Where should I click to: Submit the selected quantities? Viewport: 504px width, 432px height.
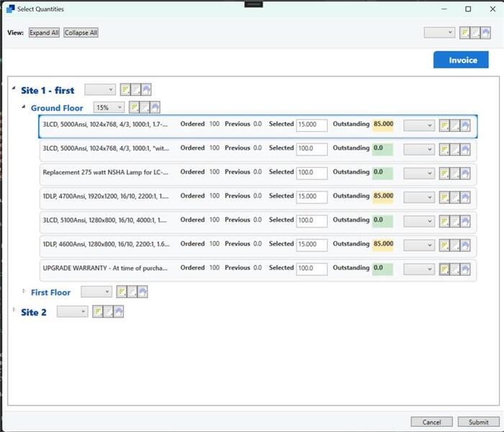(478, 422)
